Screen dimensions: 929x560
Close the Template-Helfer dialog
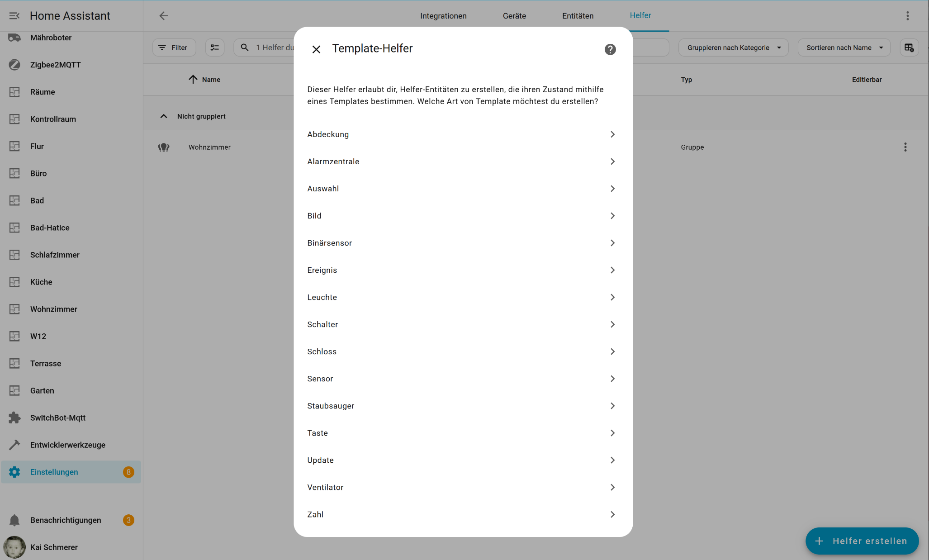click(316, 49)
